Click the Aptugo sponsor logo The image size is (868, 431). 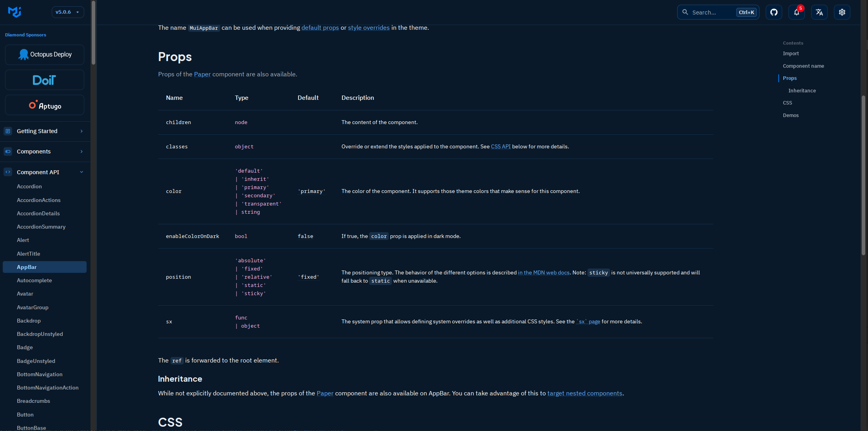[44, 105]
